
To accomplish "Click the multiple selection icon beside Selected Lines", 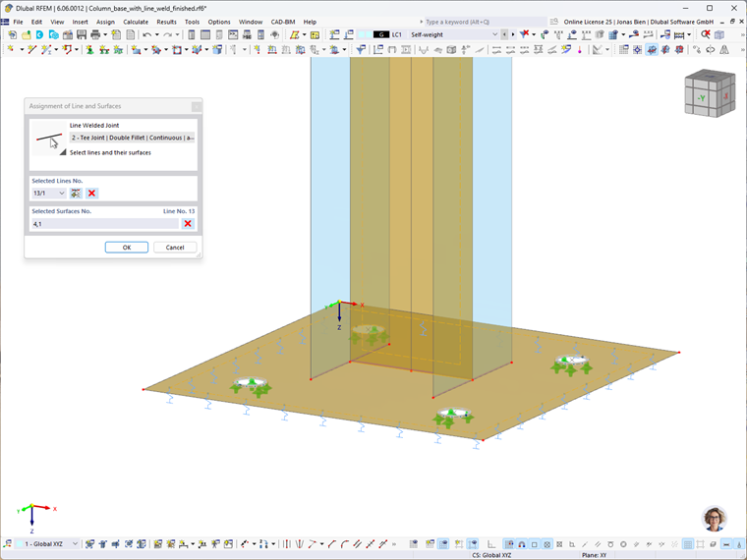I will pos(76,193).
